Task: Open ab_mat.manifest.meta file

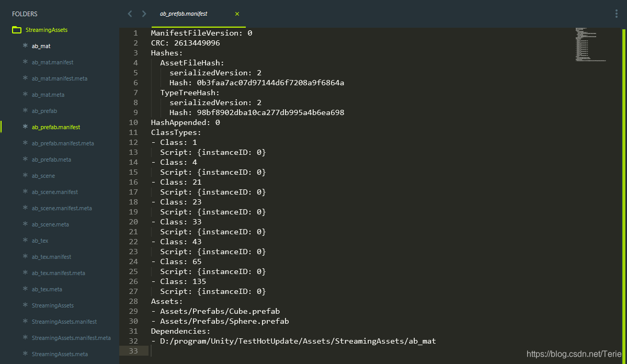Action: [x=59, y=78]
